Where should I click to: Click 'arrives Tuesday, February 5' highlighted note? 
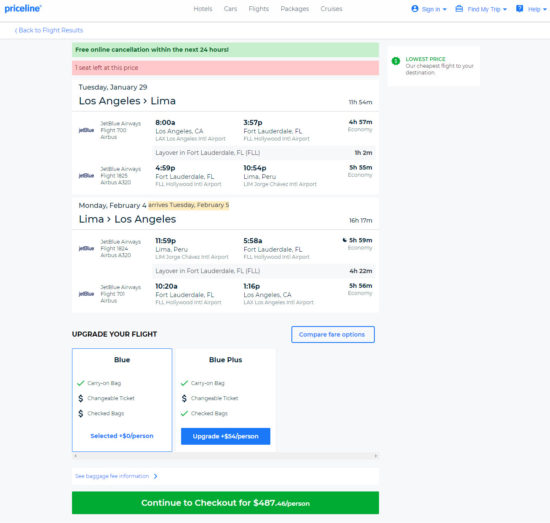pos(188,205)
